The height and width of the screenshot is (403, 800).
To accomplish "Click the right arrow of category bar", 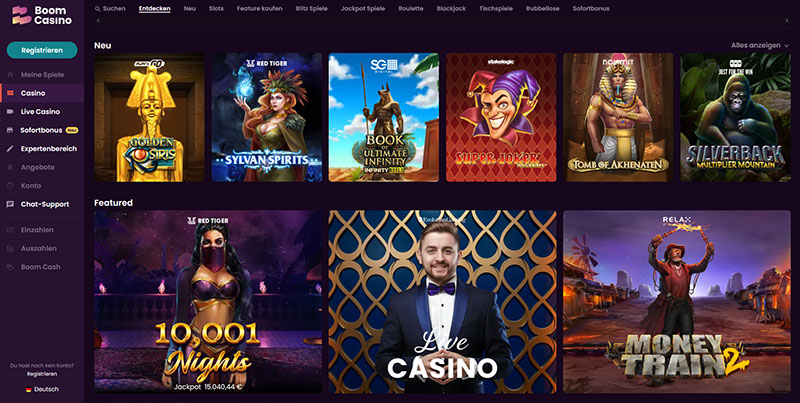I will pos(787,20).
